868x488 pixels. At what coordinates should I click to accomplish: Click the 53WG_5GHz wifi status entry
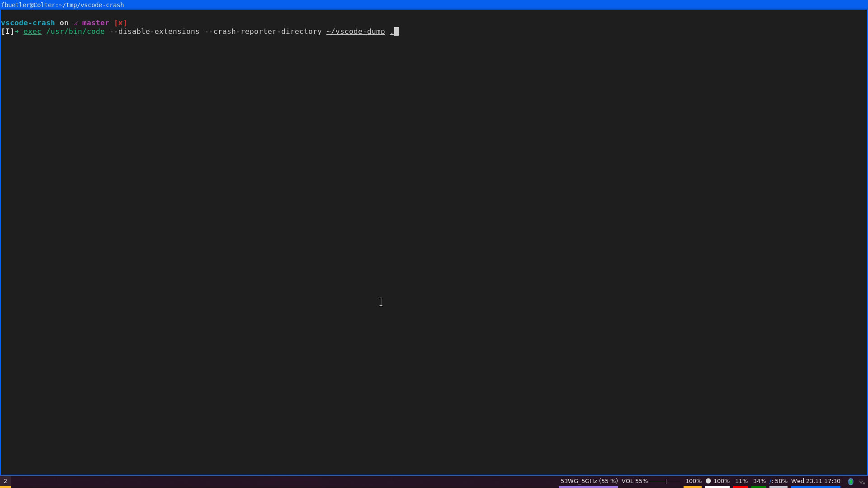coord(589,481)
